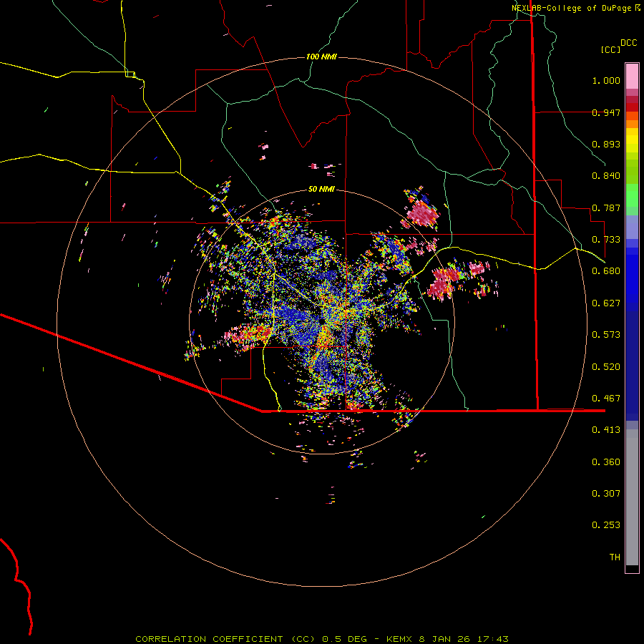Screen dimensions: 644x644
Task: Click the 0.520 scale value
Action: 606,367
